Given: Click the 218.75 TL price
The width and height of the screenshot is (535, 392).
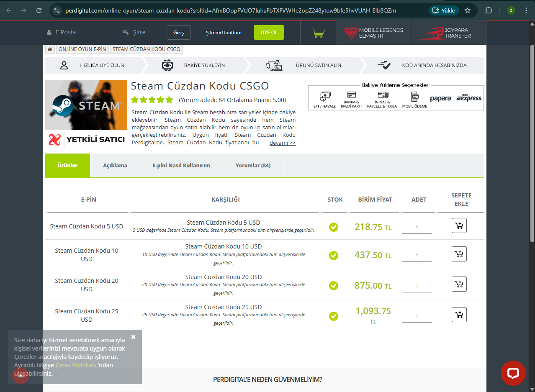Looking at the screenshot, I should pyautogui.click(x=373, y=227).
